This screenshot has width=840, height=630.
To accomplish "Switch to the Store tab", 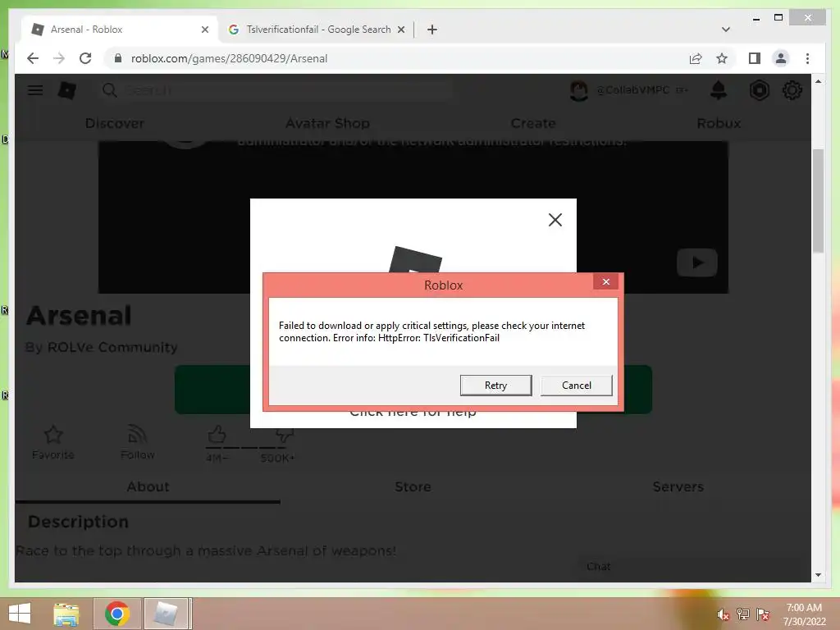I will coord(413,486).
